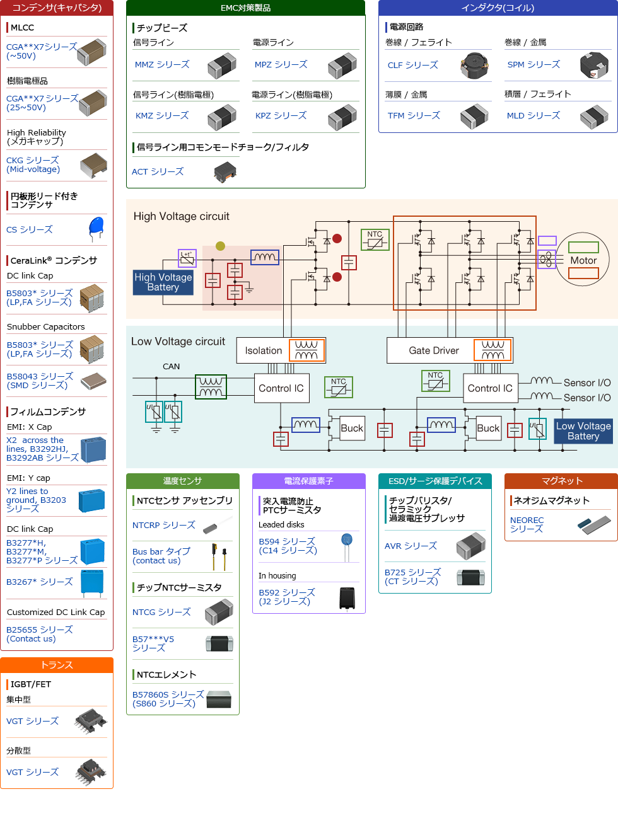Click the CLF series inductor image
Viewport: 618px width, 840px height.
click(x=474, y=66)
